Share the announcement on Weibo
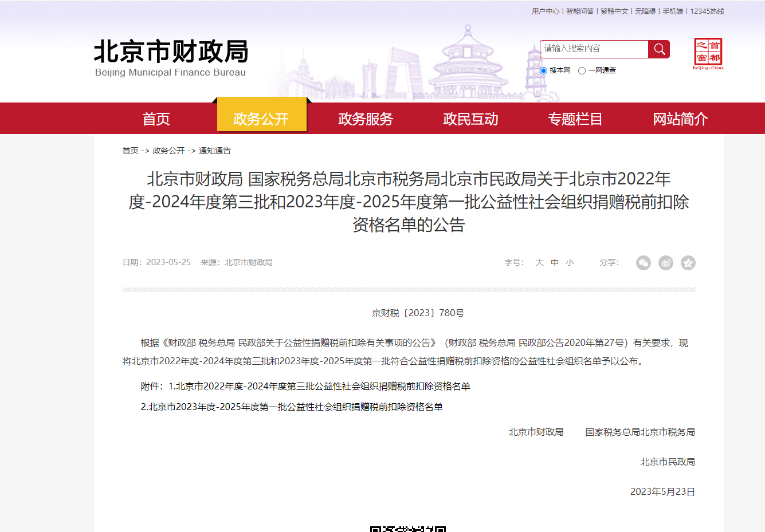Image resolution: width=765 pixels, height=532 pixels. click(x=665, y=262)
